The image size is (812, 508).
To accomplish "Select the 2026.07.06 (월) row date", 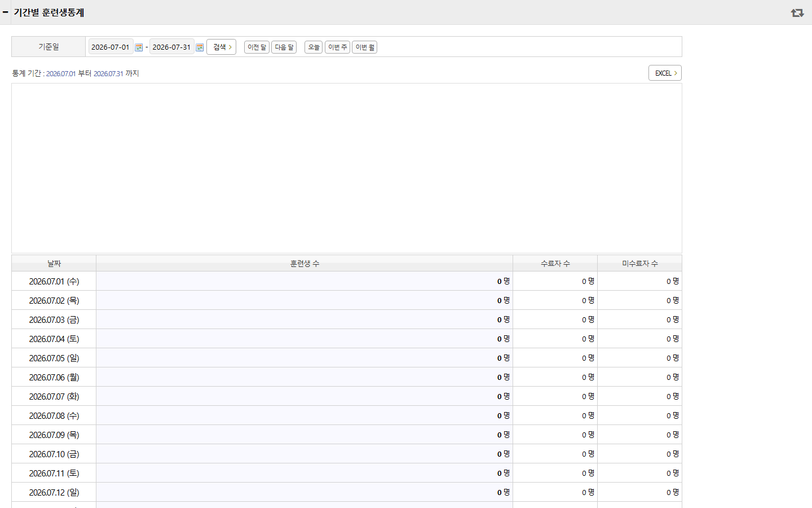I will point(54,377).
